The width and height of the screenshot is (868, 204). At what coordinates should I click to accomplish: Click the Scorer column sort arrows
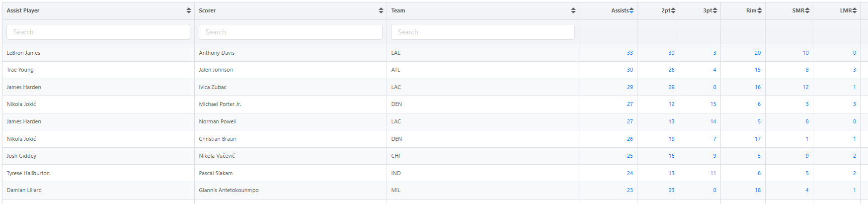[381, 10]
